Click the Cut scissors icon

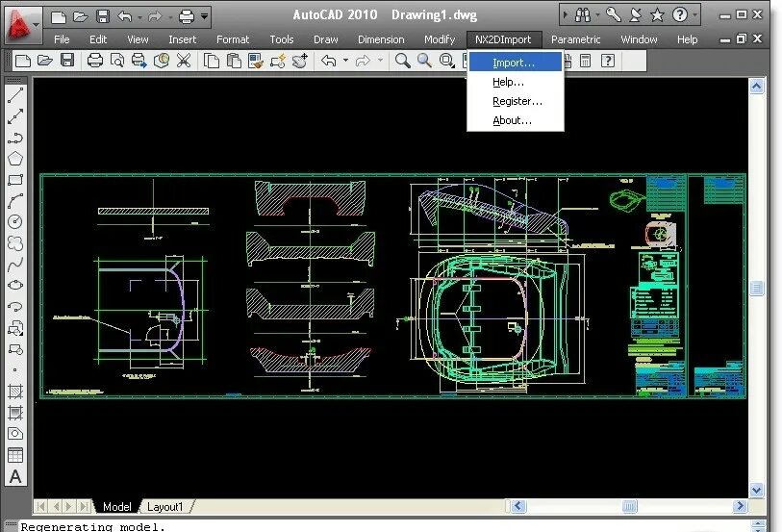point(184,61)
